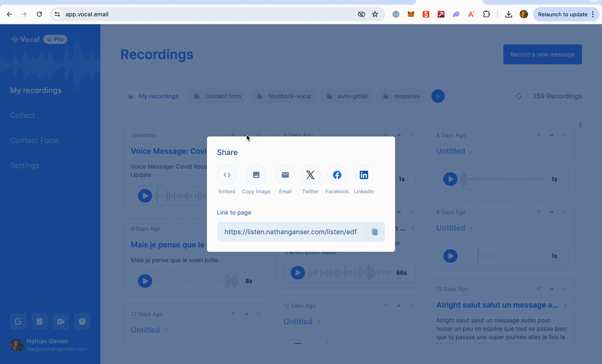The image size is (602, 364).
Task: Click the Embed code share icon
Action: (227, 175)
